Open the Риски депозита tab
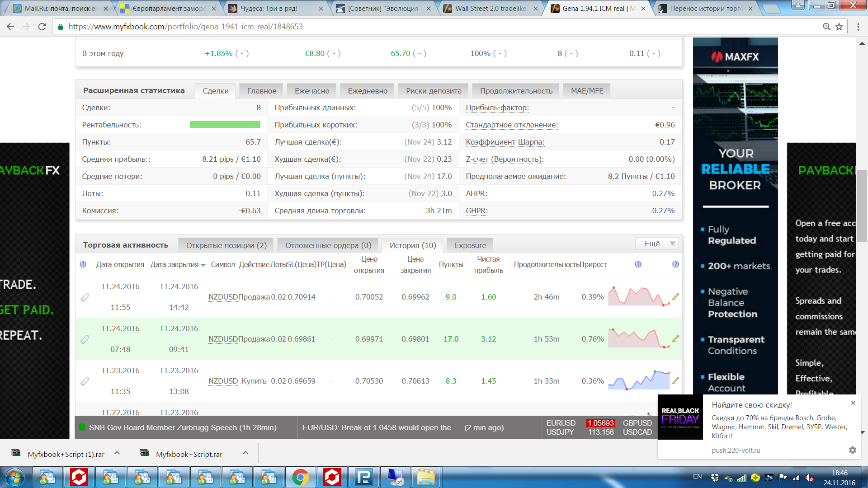868x488 pixels. (x=434, y=91)
